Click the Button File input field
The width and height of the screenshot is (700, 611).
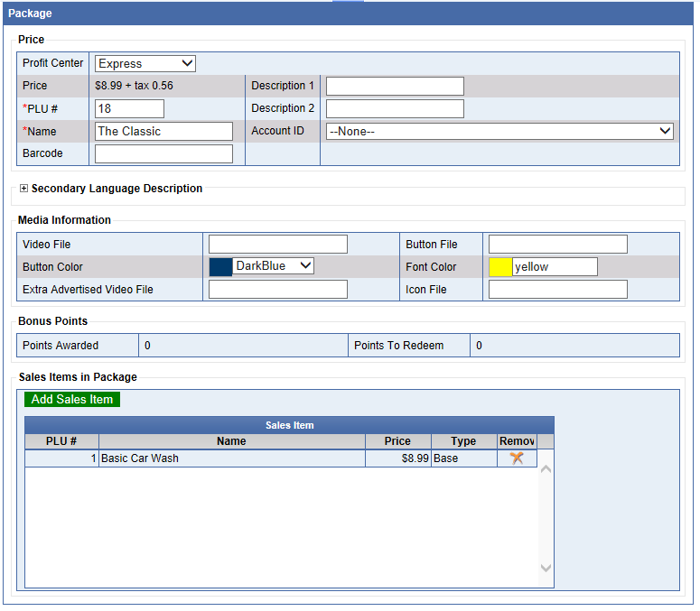coord(557,245)
